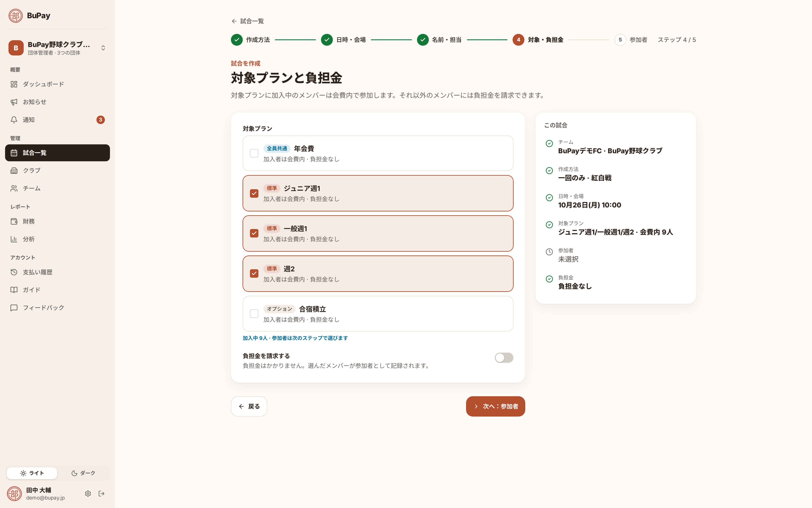Click the チーム people icon

point(14,188)
